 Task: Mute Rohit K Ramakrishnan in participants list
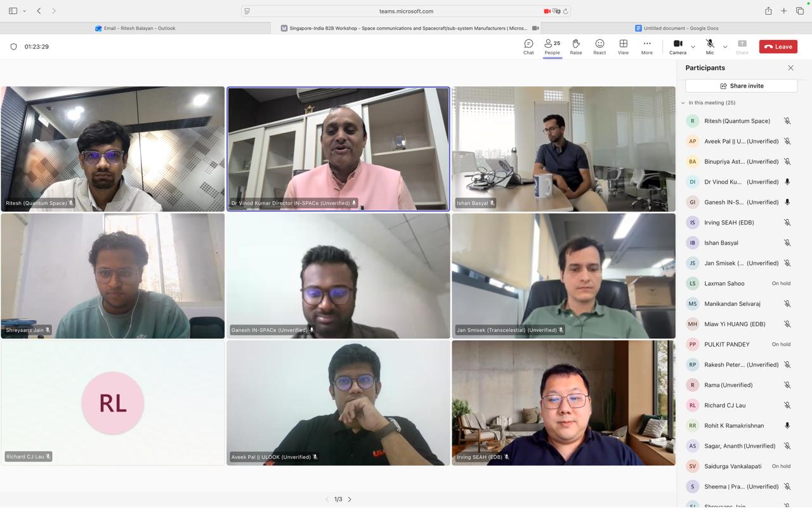[x=787, y=425]
